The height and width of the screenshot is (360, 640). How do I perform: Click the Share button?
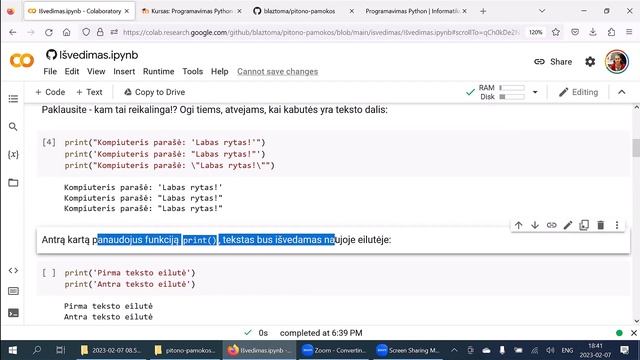[x=553, y=62]
